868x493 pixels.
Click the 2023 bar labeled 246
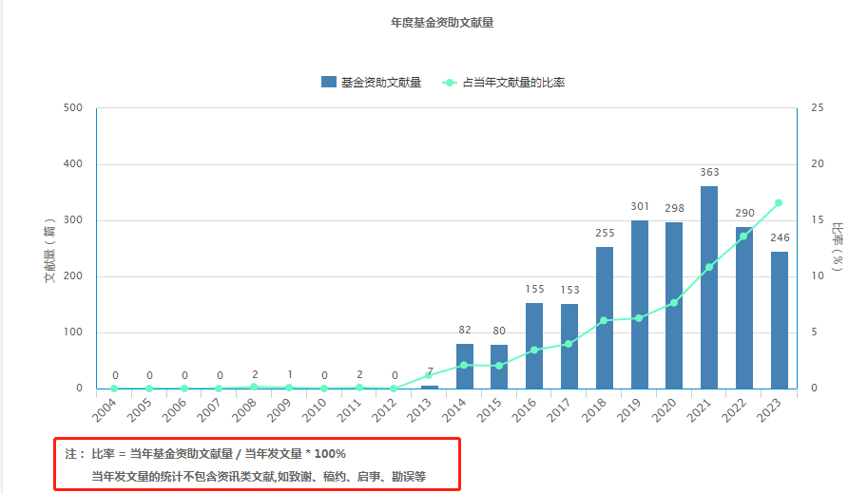(779, 320)
